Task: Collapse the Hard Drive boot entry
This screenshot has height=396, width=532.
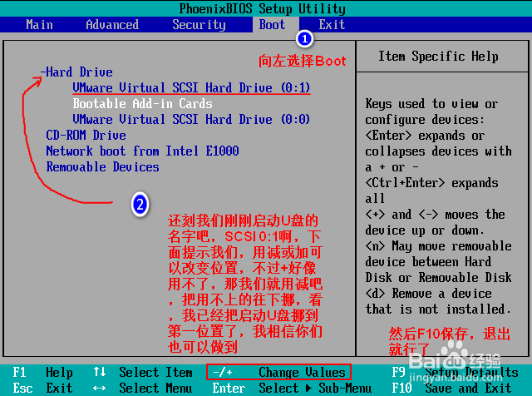Action: pos(76,72)
